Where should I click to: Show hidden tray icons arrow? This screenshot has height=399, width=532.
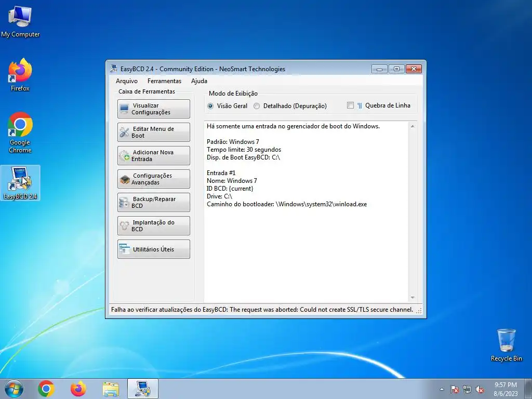442,389
